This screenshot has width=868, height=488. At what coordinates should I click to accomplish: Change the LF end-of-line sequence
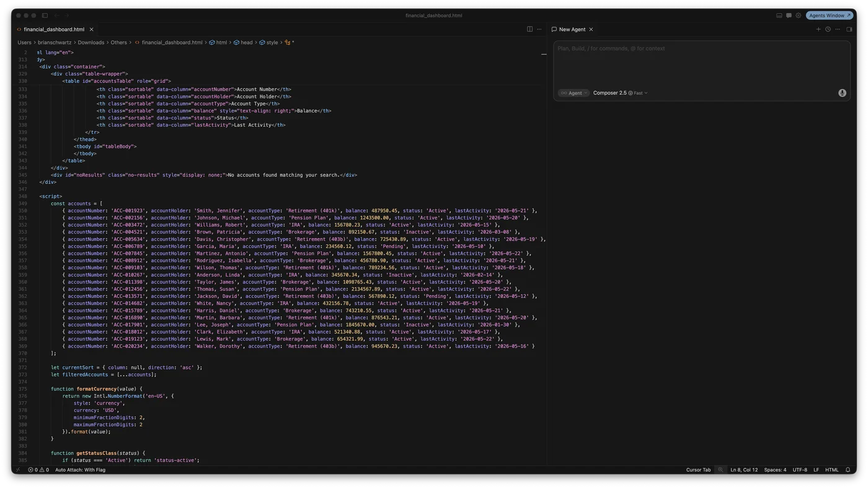(x=816, y=470)
